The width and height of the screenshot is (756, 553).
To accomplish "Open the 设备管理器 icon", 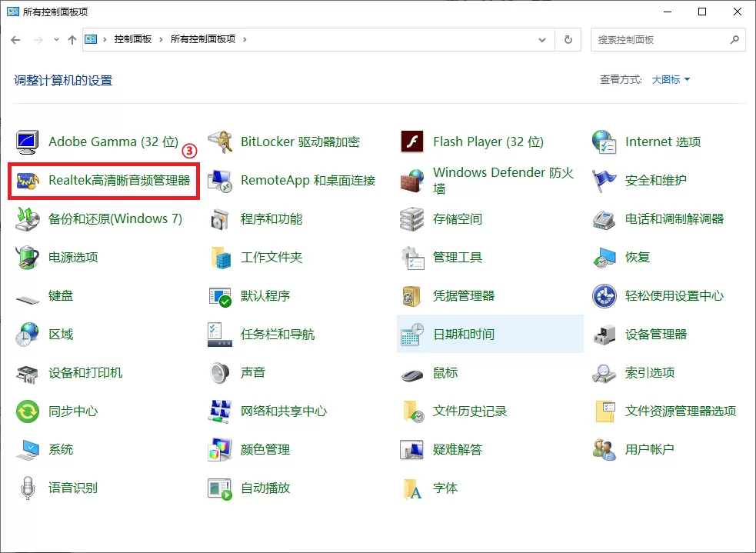I will click(604, 335).
